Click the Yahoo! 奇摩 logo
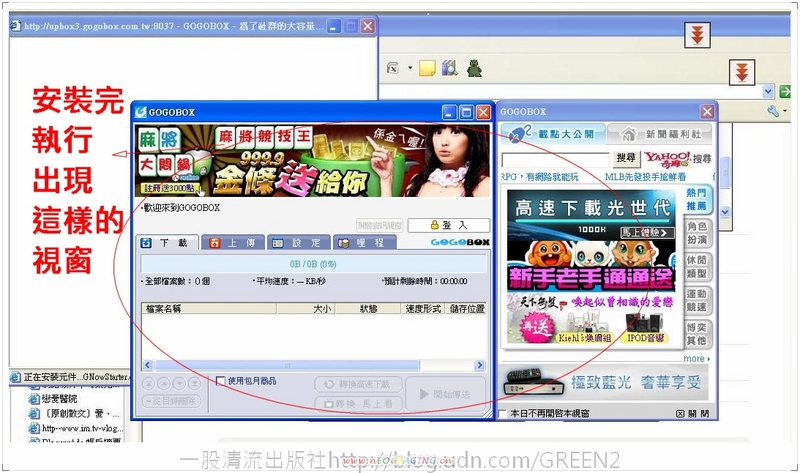This screenshot has height=473, width=800. pos(667,159)
